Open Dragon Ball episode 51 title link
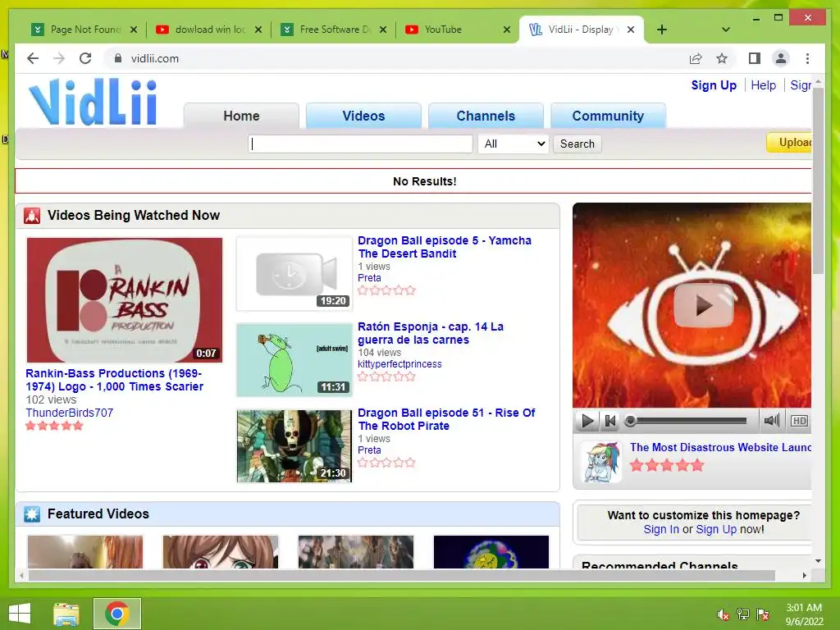 [446, 419]
